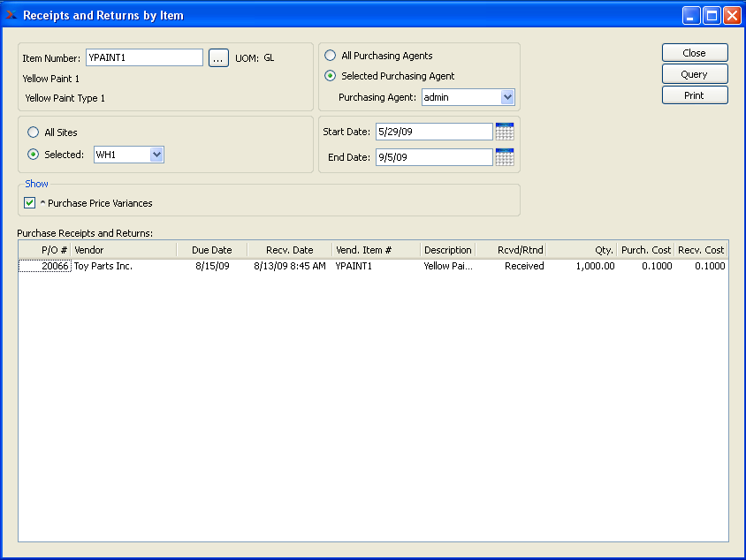
Task: Select the Toy Parts Inc. receipt row
Action: tap(103, 266)
